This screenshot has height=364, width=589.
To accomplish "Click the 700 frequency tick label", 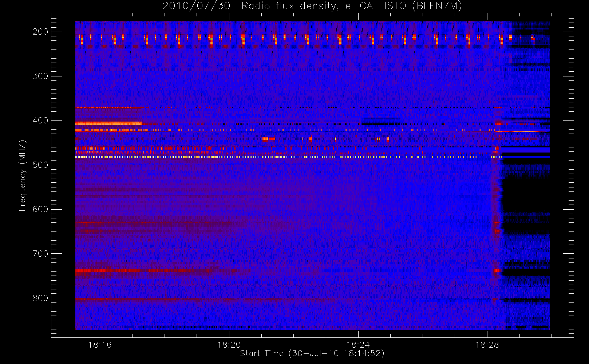I will pyautogui.click(x=40, y=254).
